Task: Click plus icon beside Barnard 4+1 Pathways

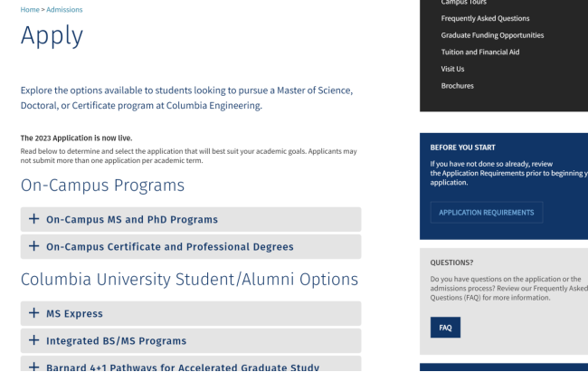Action: pyautogui.click(x=34, y=367)
